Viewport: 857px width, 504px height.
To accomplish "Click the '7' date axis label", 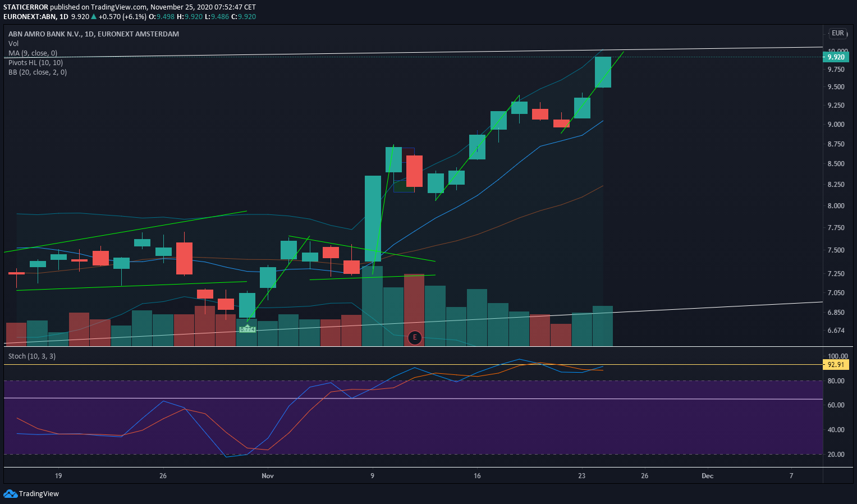I will coord(791,476).
